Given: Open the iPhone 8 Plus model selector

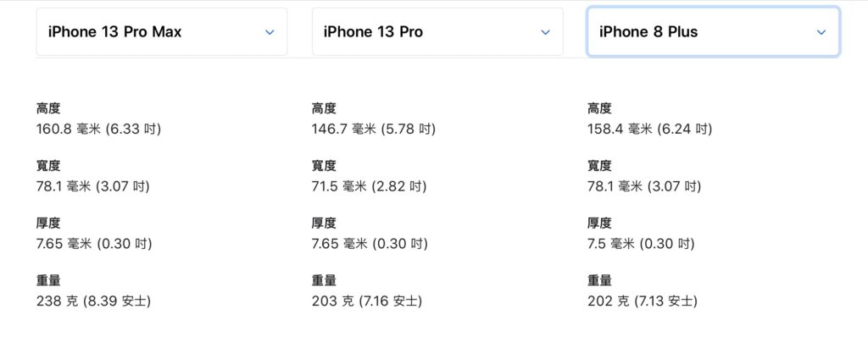Looking at the screenshot, I should [x=714, y=31].
